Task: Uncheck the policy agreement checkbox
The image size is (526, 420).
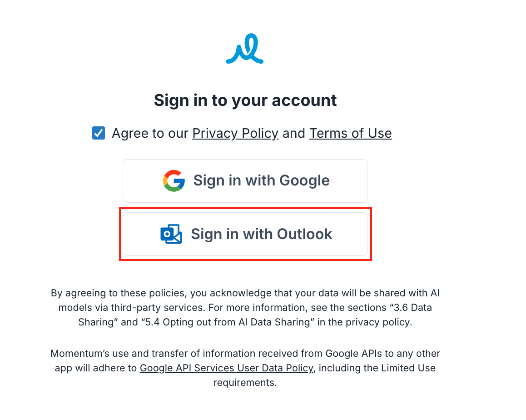Action: click(99, 133)
